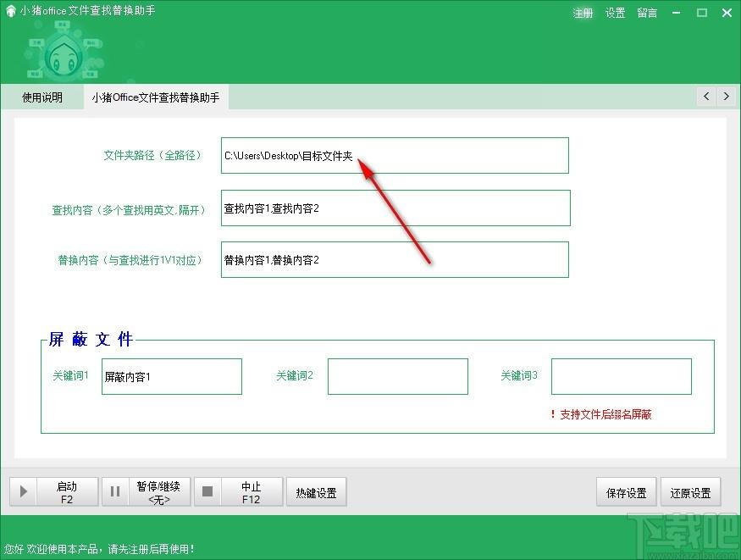Viewport: 741px width, 560px height.
Task: Click the 关键词3 input field
Action: pos(622,377)
